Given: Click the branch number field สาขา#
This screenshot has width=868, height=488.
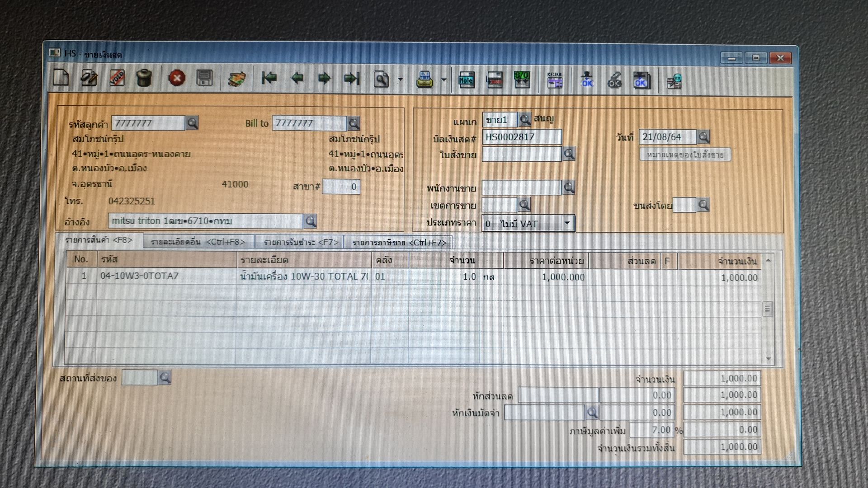Looking at the screenshot, I should pos(341,187).
